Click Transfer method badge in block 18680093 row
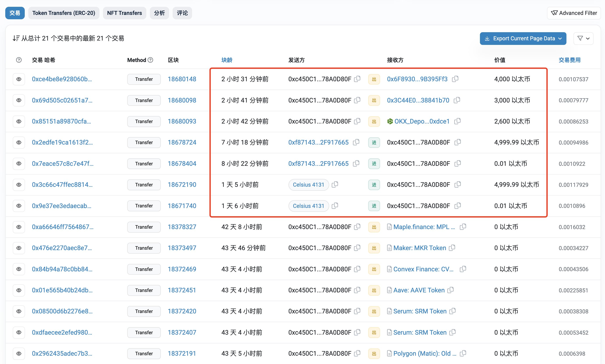Image resolution: width=605 pixels, height=364 pixels. point(144,121)
